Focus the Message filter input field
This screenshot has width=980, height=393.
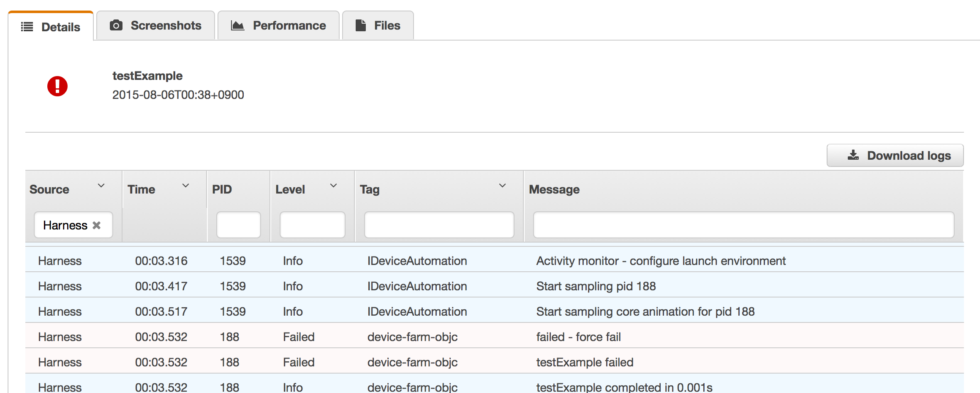pyautogui.click(x=743, y=225)
